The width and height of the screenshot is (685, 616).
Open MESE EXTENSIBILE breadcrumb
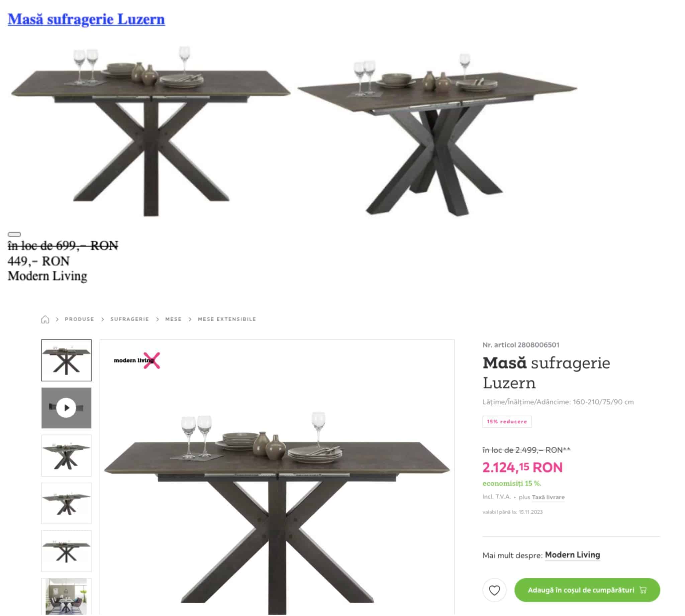(x=227, y=319)
